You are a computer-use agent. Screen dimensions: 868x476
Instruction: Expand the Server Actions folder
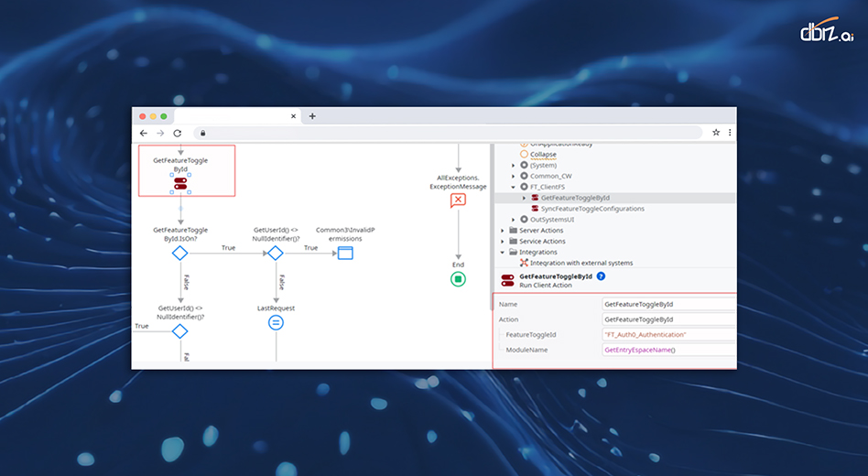(x=503, y=231)
